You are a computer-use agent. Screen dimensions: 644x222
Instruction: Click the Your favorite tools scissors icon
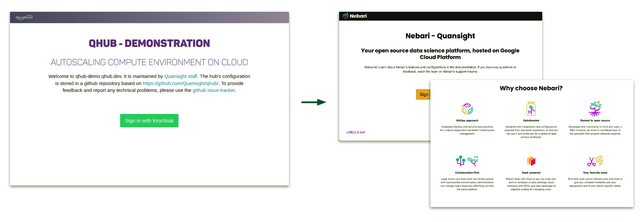595,161
